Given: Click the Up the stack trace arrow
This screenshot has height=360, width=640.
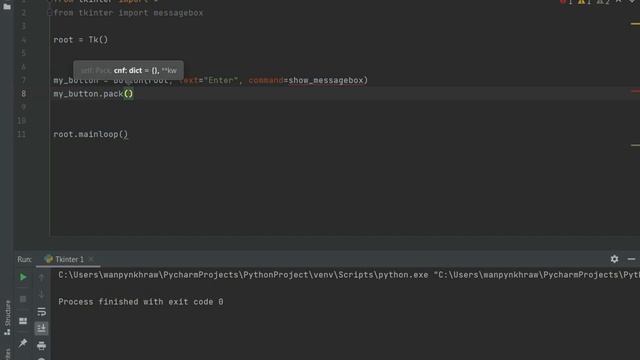Looking at the screenshot, I should 41,277.
